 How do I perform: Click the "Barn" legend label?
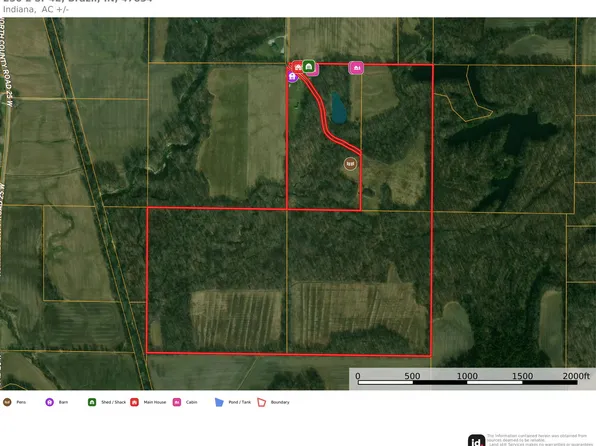[63, 402]
